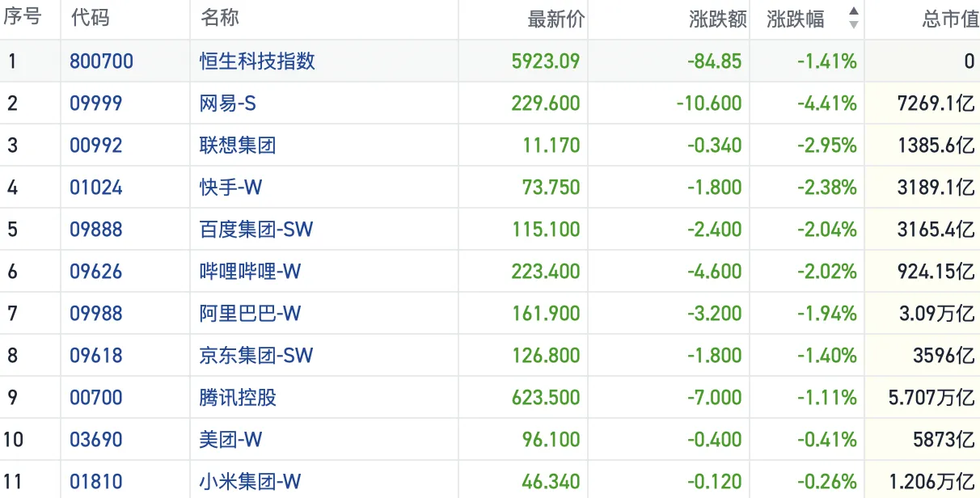The image size is (980, 498).
Task: Select the latest price 223.400
Action: pos(546,272)
